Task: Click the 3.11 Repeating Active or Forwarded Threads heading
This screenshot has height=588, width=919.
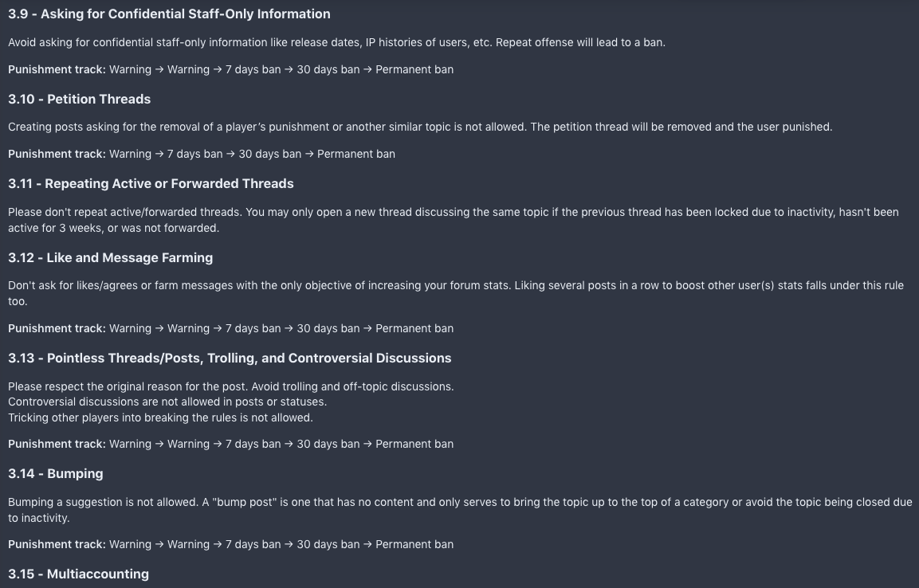Action: [x=151, y=184]
